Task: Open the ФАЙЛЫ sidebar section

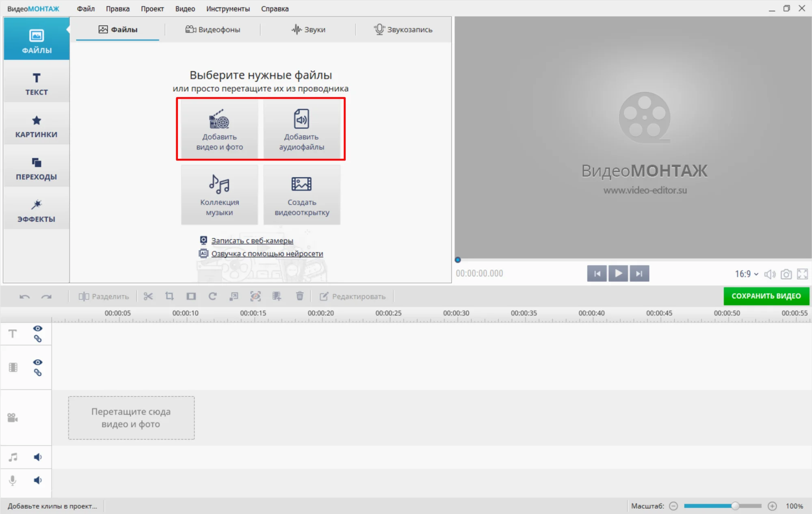Action: click(37, 39)
